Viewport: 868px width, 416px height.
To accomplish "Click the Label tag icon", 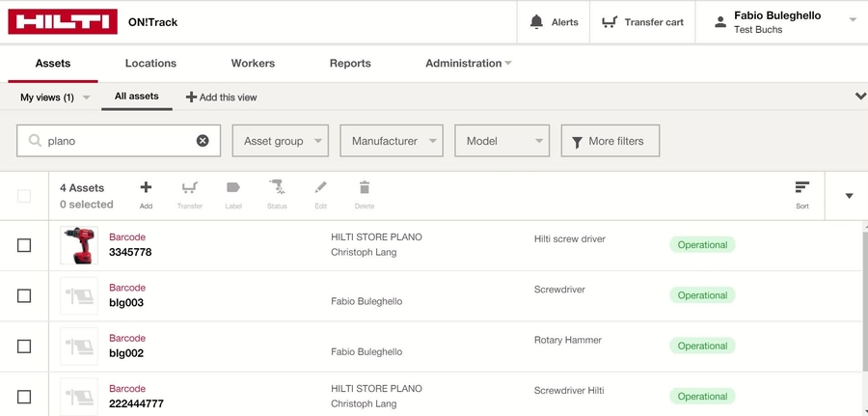I will [x=233, y=188].
